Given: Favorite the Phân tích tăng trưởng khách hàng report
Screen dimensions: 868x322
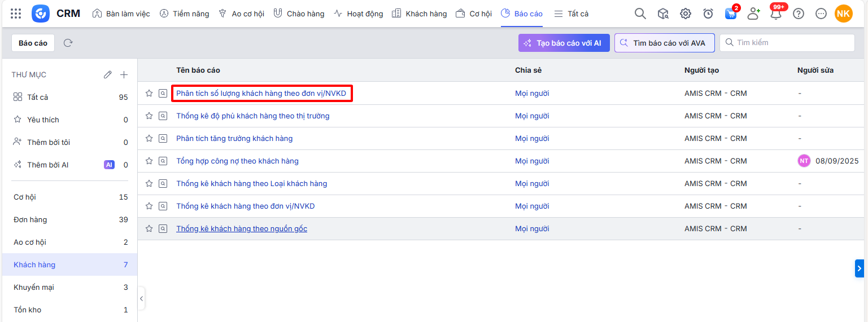Looking at the screenshot, I should click(x=149, y=138).
